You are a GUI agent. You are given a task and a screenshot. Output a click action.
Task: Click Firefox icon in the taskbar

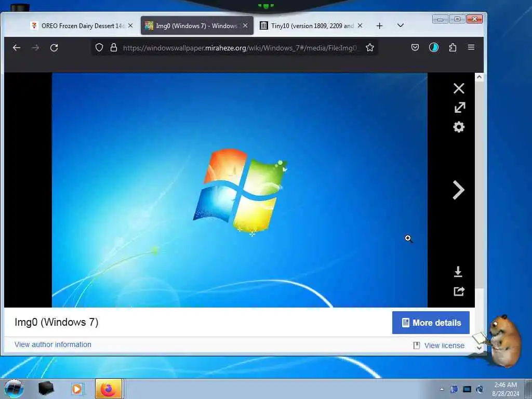(109, 389)
